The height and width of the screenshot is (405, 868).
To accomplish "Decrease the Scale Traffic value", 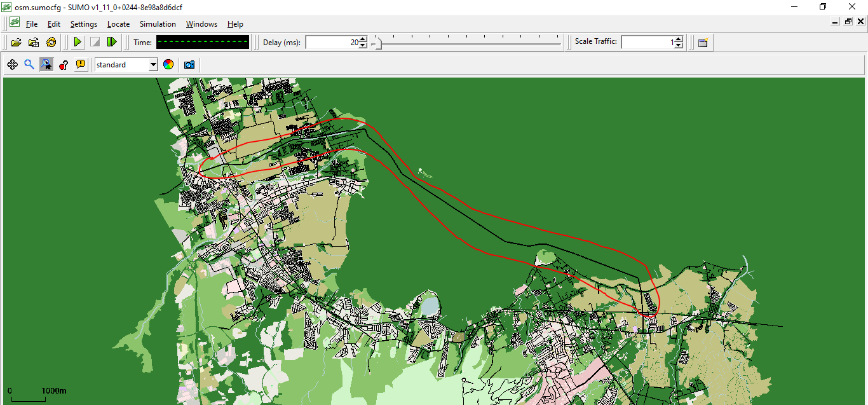I will (x=679, y=45).
